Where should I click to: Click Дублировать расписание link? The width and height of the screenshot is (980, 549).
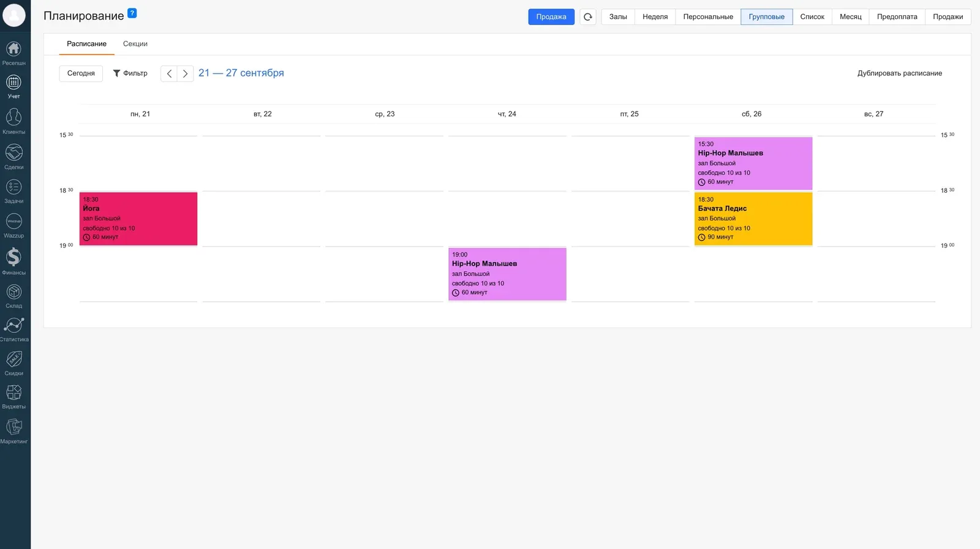pos(900,73)
